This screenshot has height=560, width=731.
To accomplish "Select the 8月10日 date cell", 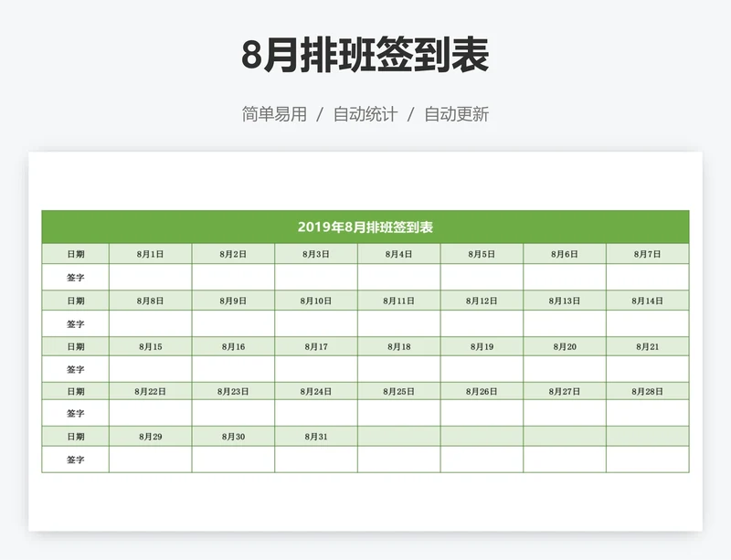I will pyautogui.click(x=316, y=301).
